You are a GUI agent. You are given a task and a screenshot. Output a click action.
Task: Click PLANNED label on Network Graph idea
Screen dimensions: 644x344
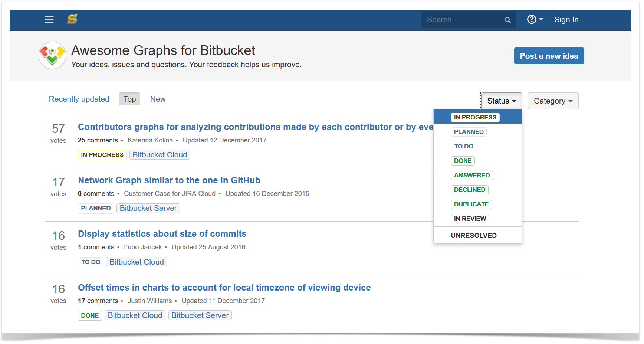click(96, 208)
